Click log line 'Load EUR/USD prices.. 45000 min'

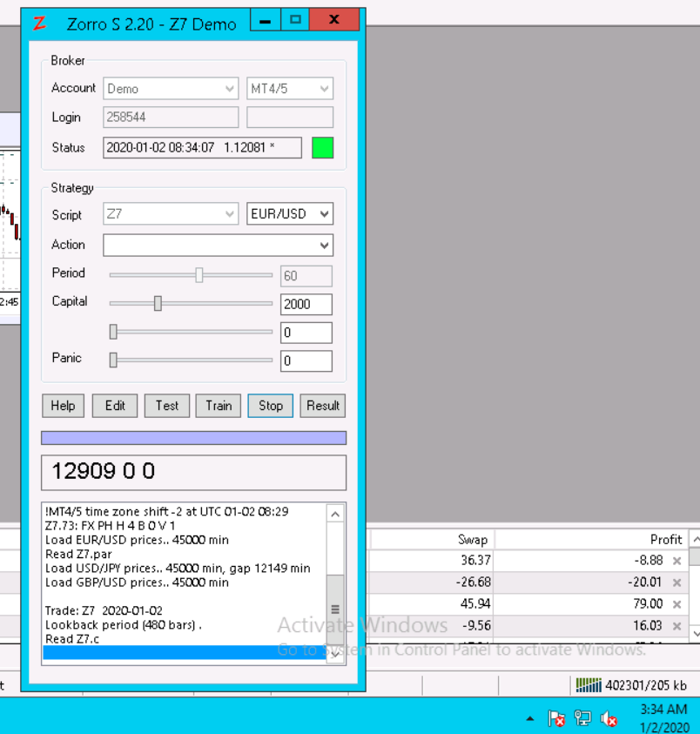click(137, 540)
